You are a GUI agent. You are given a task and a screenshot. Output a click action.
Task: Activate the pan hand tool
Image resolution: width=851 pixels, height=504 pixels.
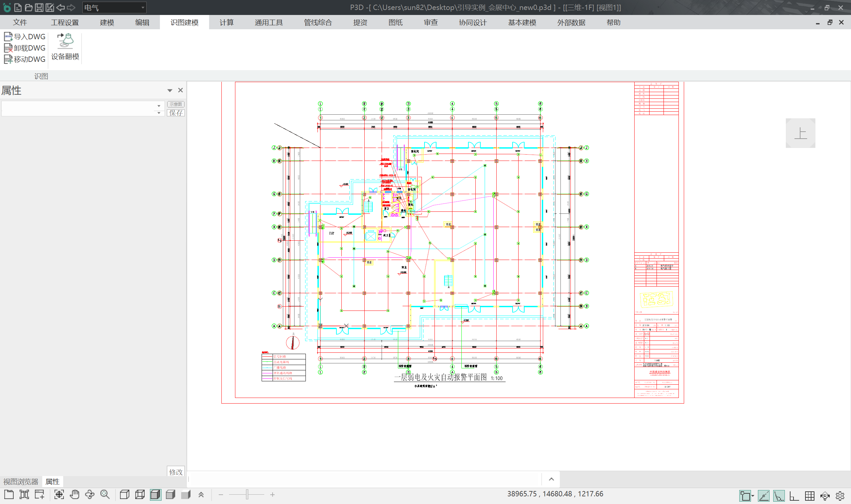click(x=74, y=494)
